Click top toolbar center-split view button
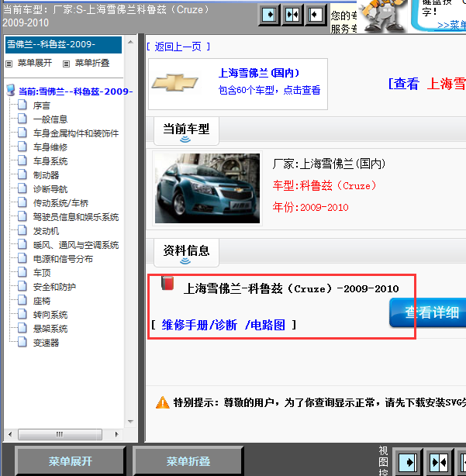Image resolution: width=466 pixels, height=476 pixels. click(292, 15)
